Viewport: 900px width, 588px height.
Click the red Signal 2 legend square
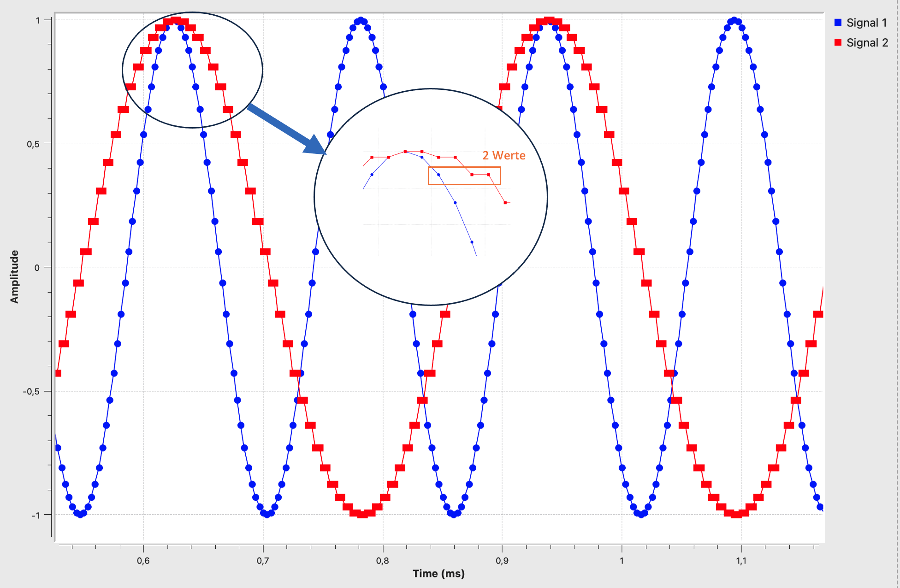coord(838,42)
